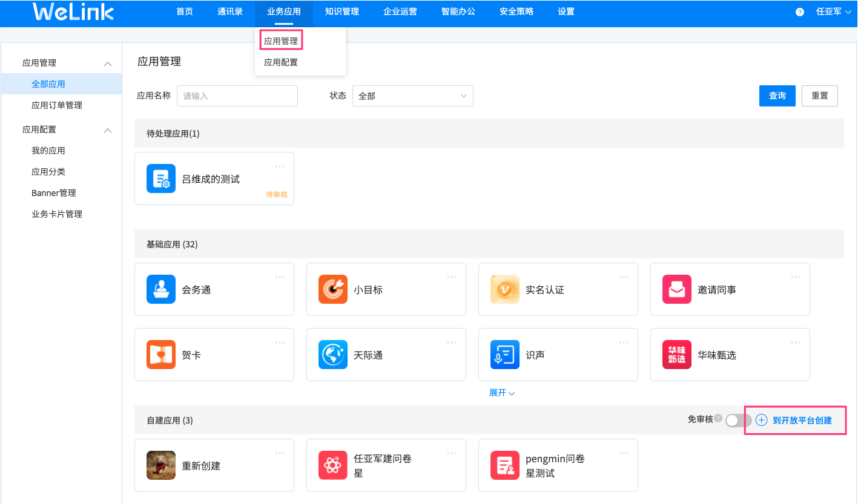The width and height of the screenshot is (858, 504).
Task: Open the 邀请同事 envelope icon
Action: tap(677, 289)
